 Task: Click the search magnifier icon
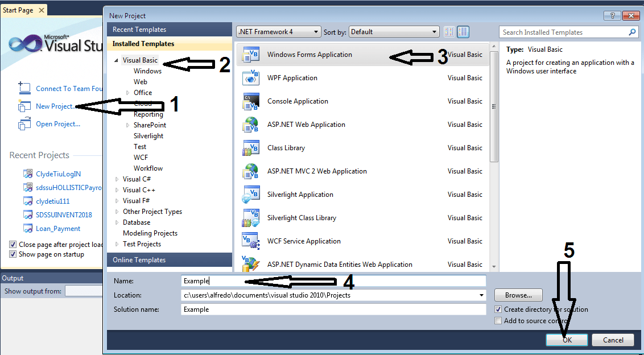point(632,32)
